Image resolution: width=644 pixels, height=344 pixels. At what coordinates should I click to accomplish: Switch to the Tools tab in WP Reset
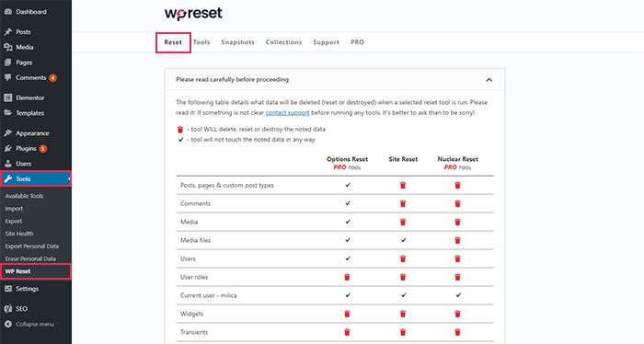click(x=201, y=42)
